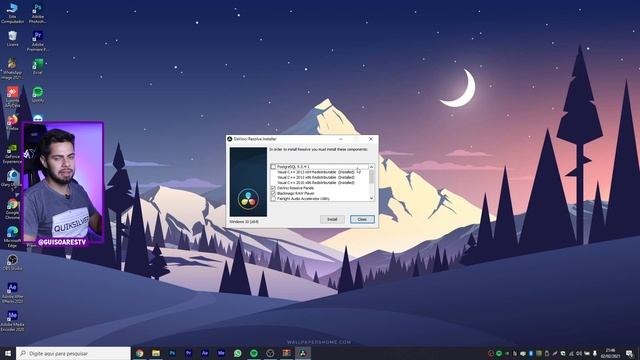Select the Este Computador desktop icon
Image resolution: width=640 pixels, height=360 pixels.
(12, 13)
